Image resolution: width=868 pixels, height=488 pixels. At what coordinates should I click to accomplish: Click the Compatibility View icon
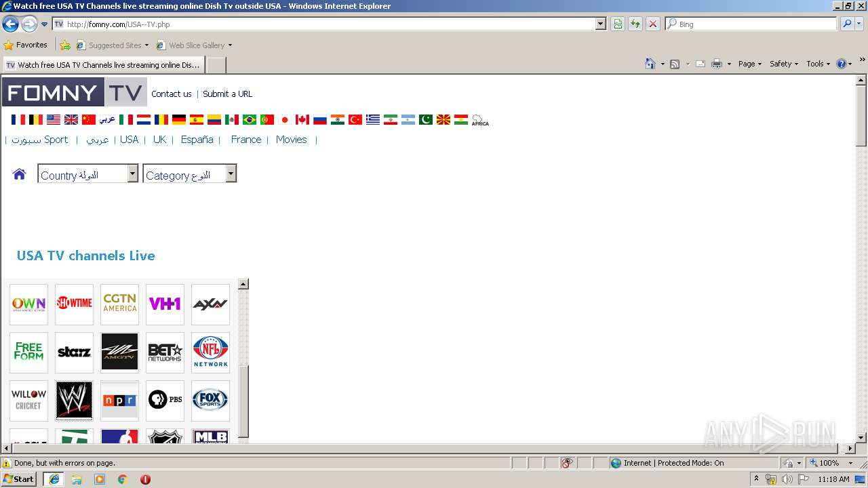pos(618,24)
